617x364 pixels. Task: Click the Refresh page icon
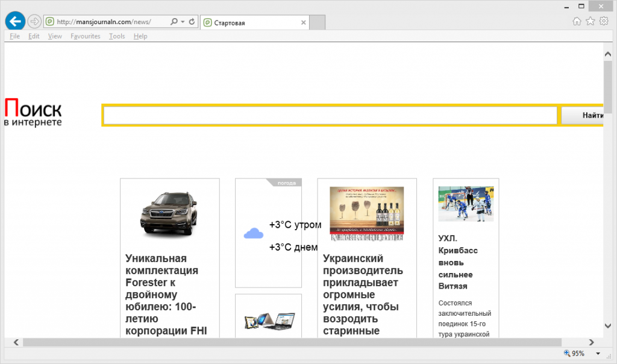(192, 22)
